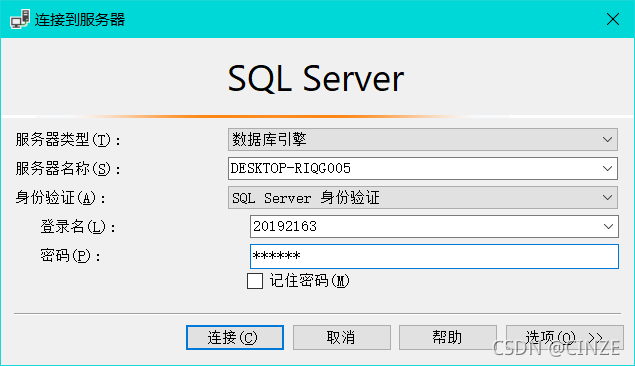Expand options with the 选项 button

coord(565,337)
